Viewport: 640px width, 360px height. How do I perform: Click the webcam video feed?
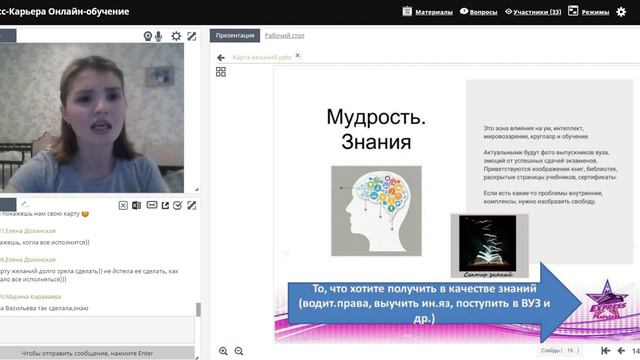click(x=92, y=118)
